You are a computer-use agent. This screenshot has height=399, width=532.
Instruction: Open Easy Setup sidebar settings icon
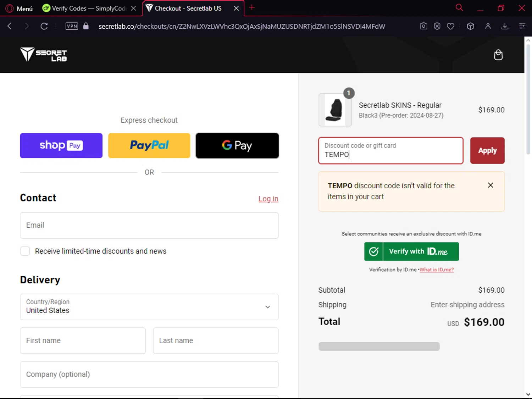(x=522, y=26)
